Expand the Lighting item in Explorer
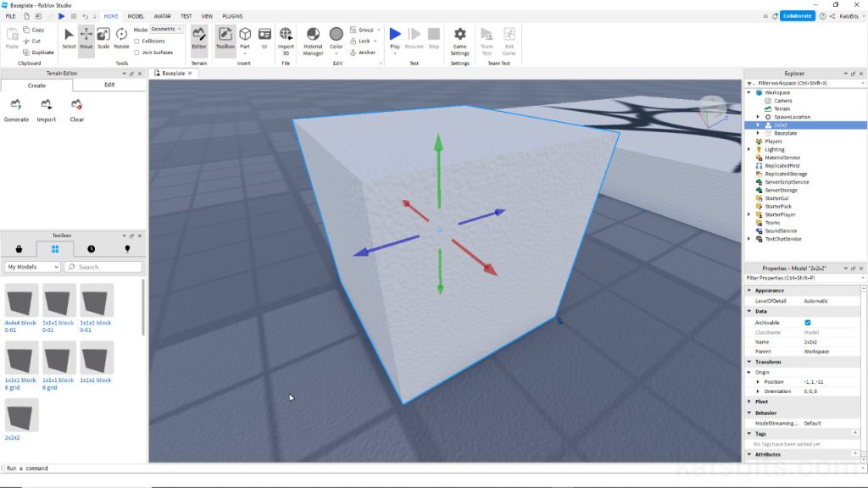Image resolution: width=868 pixels, height=488 pixels. [x=749, y=149]
